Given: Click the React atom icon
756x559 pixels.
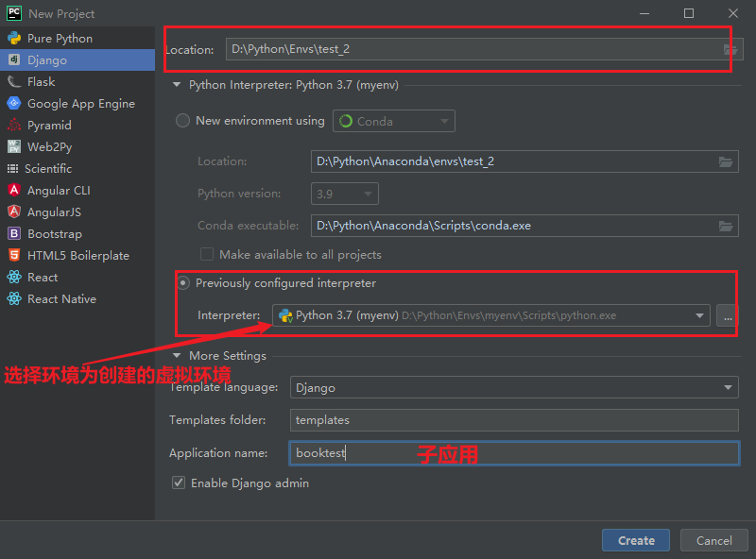Looking at the screenshot, I should 14,277.
